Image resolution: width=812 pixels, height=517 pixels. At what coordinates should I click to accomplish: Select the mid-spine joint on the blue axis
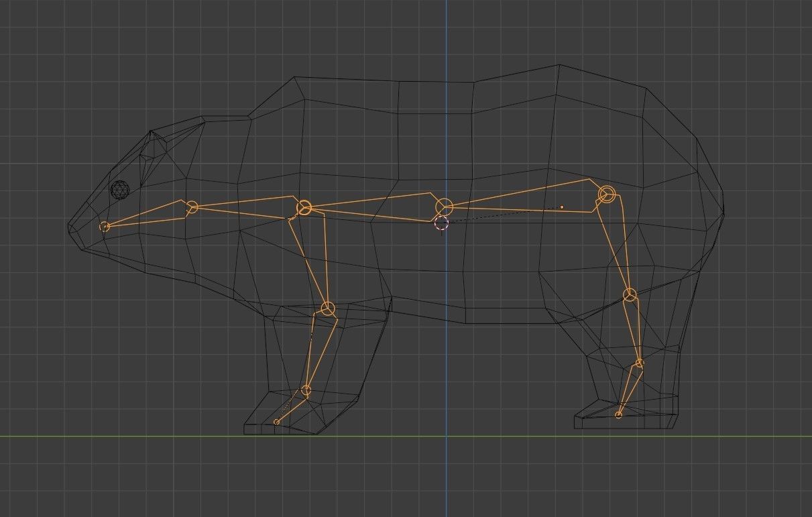click(x=444, y=207)
